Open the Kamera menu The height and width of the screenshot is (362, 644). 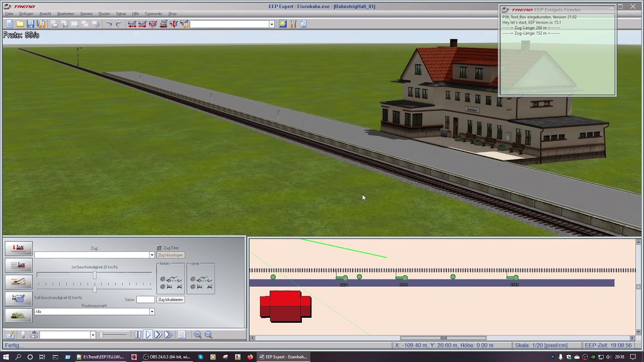click(x=87, y=14)
